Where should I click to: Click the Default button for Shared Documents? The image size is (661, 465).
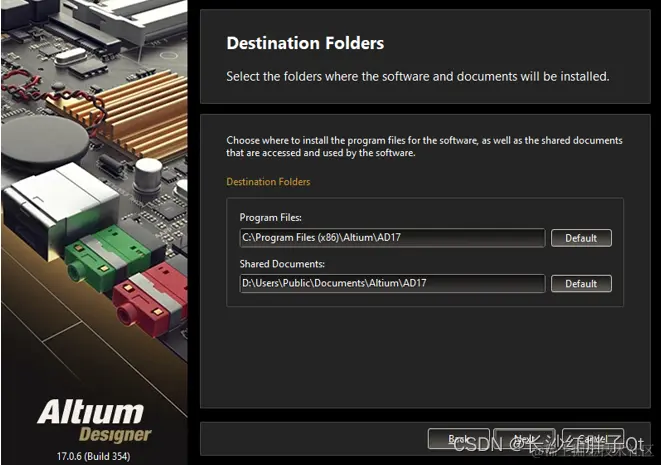coord(581,284)
